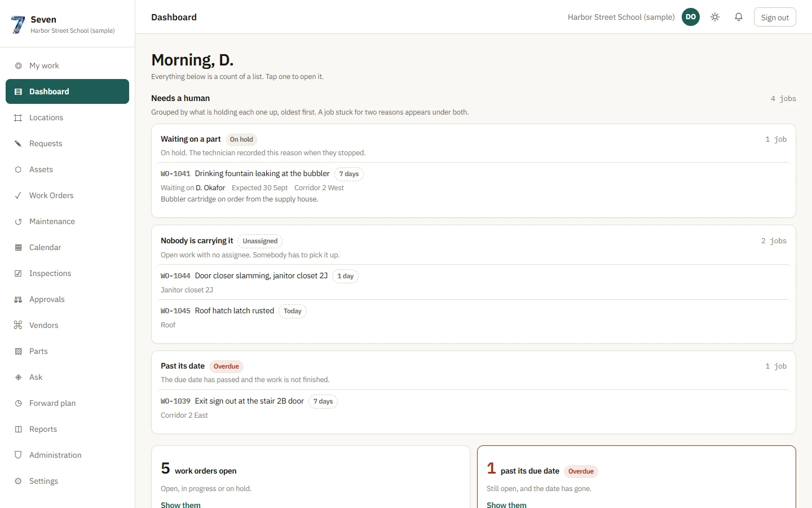
Task: Open WO-1044 door closer slamming job
Action: 474,282
